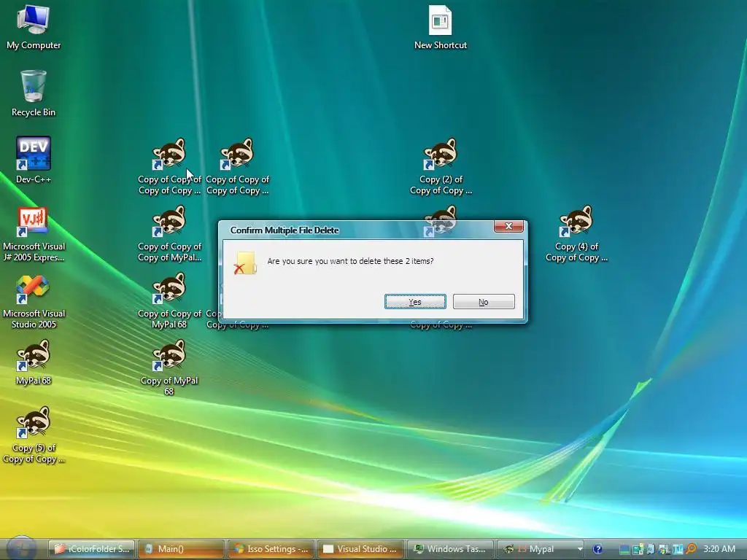747x560 pixels.
Task: Select the MyPal 68 raccoon shortcut
Action: 34,362
